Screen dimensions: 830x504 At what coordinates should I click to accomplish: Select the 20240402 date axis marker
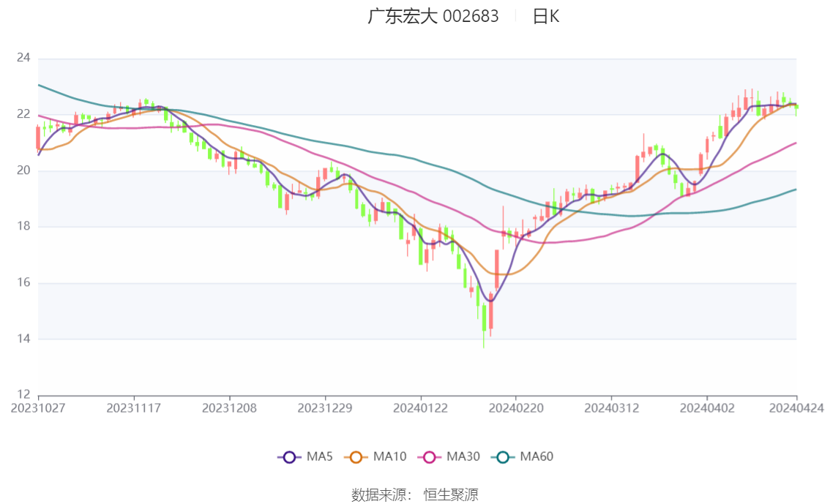tap(707, 408)
